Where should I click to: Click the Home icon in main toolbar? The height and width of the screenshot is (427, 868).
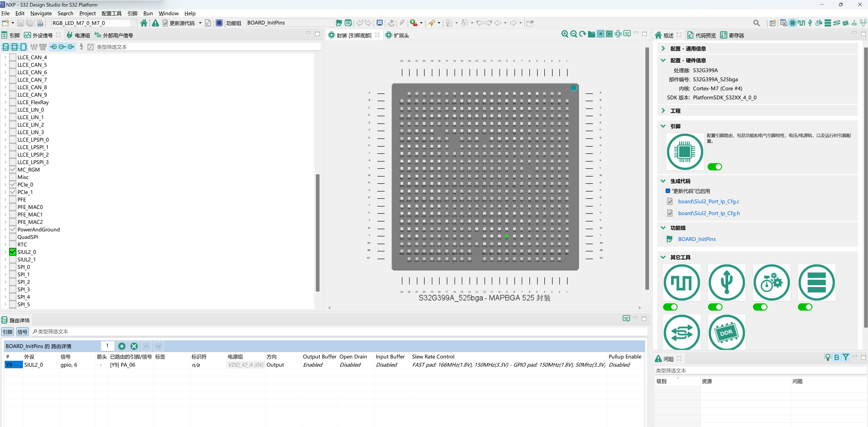tap(144, 23)
